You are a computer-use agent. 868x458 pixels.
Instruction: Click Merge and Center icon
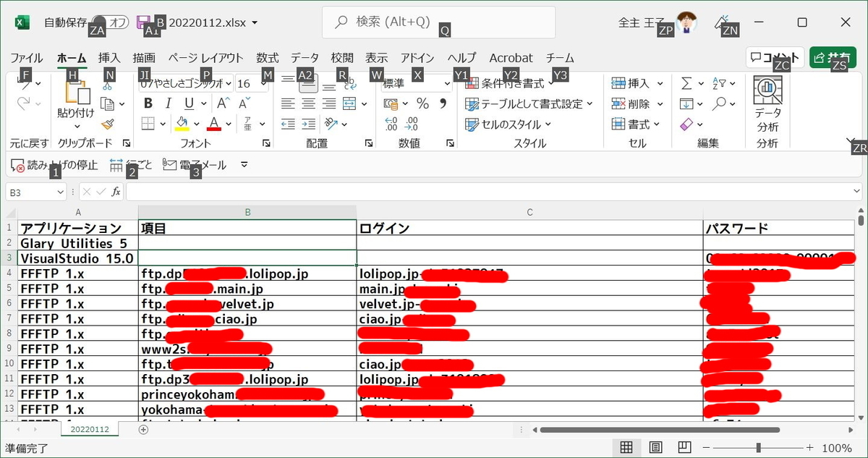coord(349,103)
